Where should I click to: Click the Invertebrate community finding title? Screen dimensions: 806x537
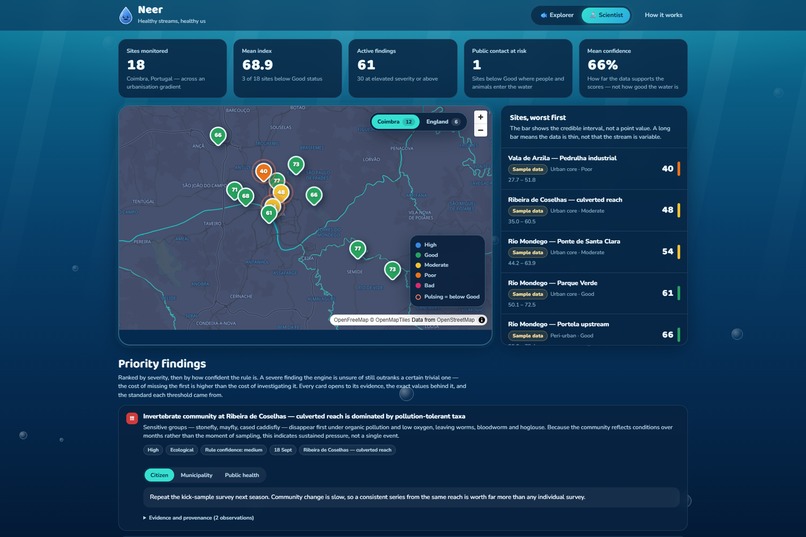(x=304, y=416)
